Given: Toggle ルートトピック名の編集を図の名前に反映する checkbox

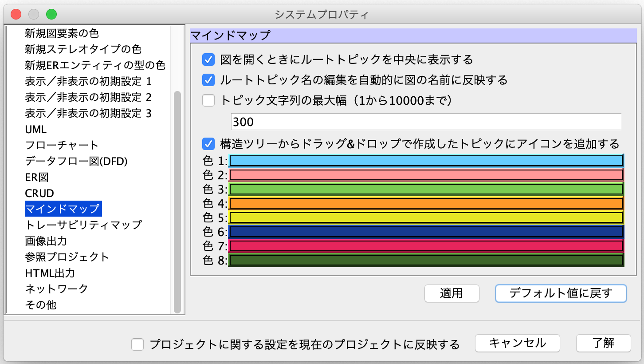Looking at the screenshot, I should 208,80.
